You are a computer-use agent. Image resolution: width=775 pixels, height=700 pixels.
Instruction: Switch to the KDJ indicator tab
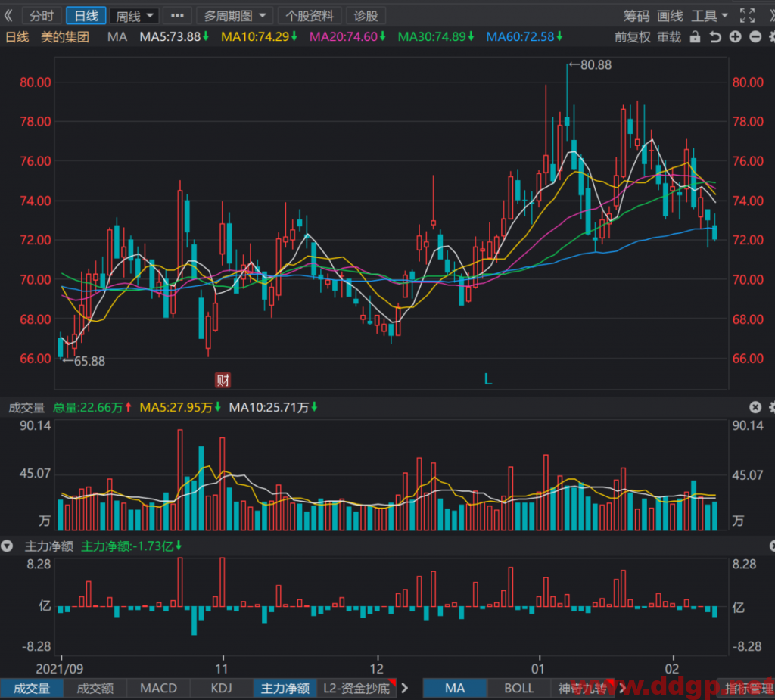222,688
